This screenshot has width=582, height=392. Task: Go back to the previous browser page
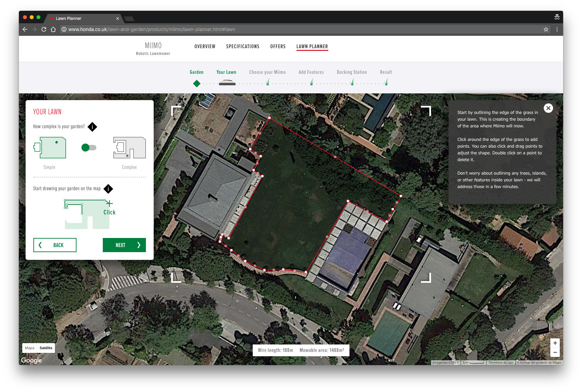tap(25, 29)
